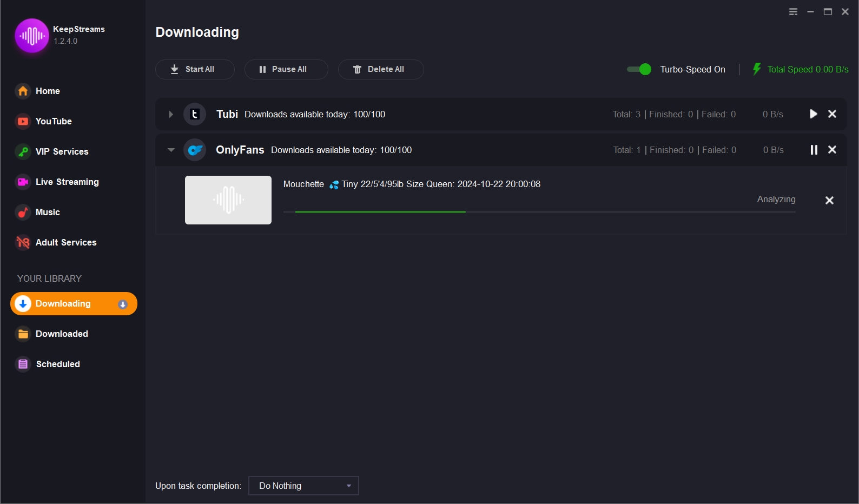This screenshot has width=859, height=504.
Task: Click the Scheduled list icon
Action: click(x=23, y=364)
